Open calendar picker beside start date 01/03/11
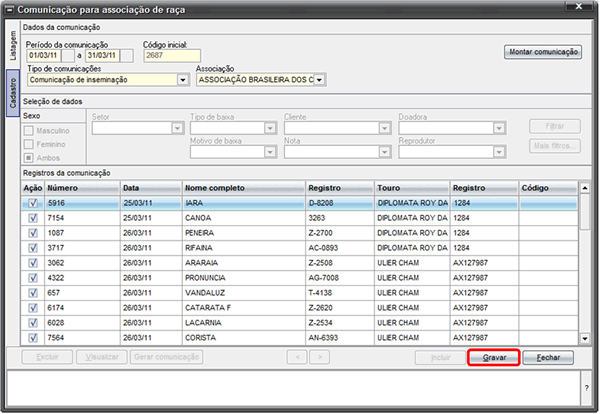The height and width of the screenshot is (414, 600). pos(68,55)
